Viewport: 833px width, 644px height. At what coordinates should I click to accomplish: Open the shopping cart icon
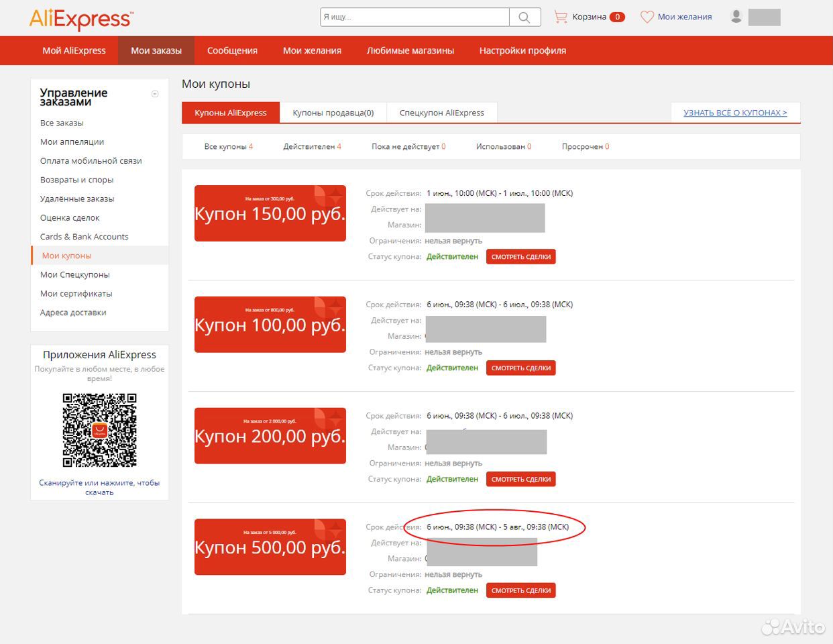click(x=561, y=17)
